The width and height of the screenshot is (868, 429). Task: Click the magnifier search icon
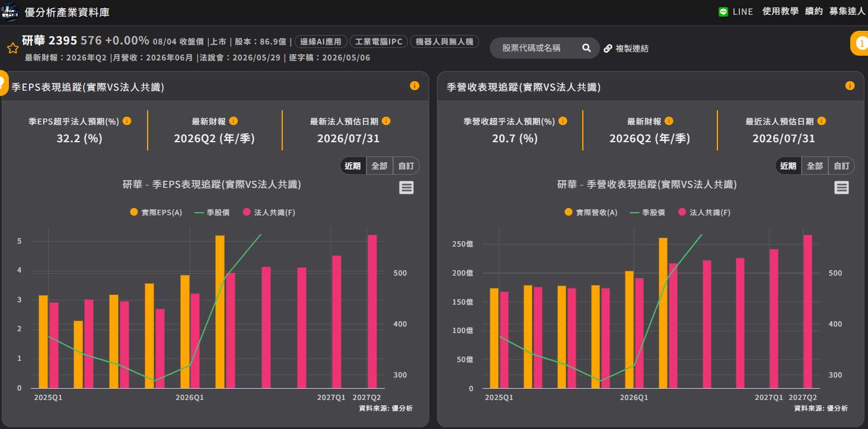586,48
